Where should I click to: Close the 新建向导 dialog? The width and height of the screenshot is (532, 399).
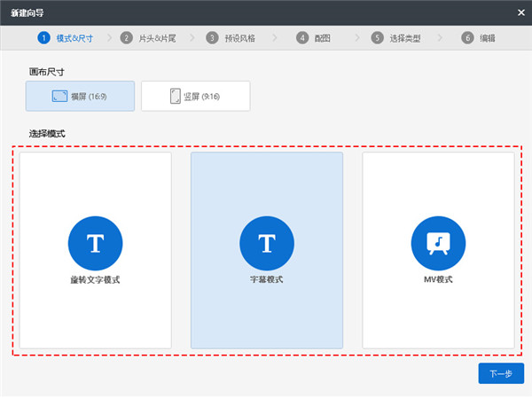(520, 12)
